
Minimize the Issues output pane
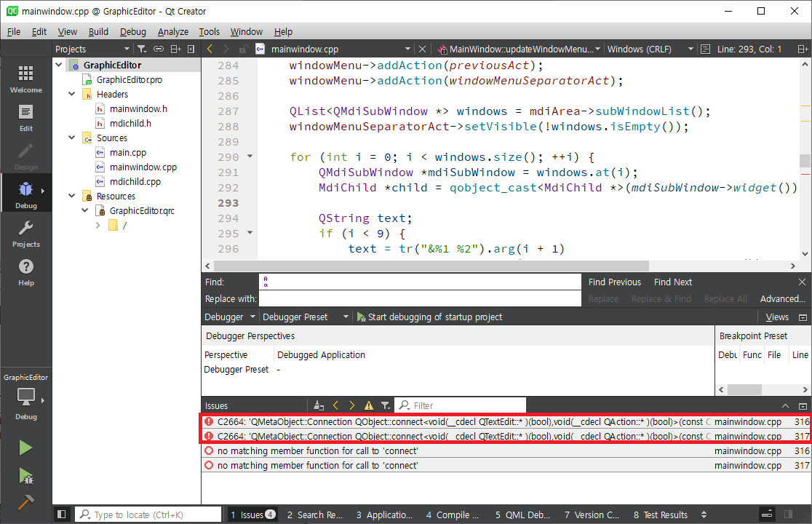(786, 405)
